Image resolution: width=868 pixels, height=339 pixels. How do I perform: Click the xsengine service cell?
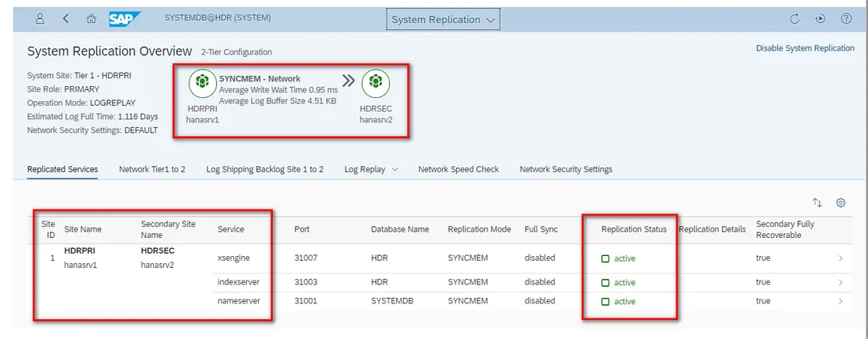coord(234,258)
